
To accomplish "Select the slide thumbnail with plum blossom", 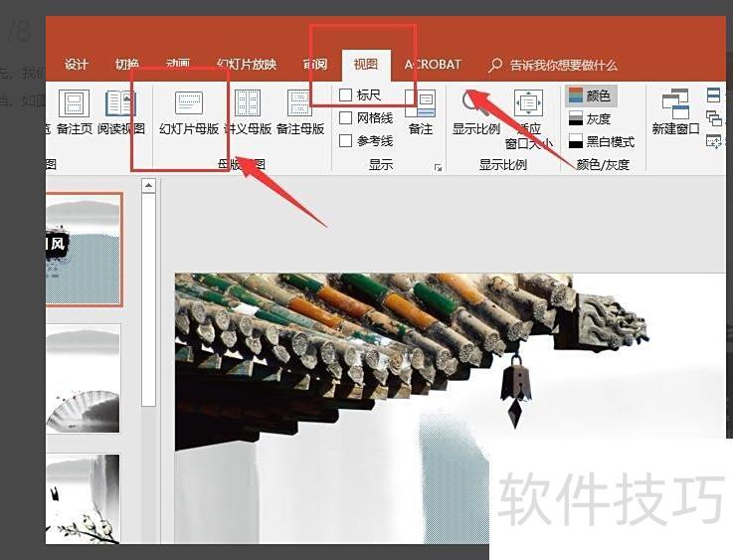I will pos(84,498).
